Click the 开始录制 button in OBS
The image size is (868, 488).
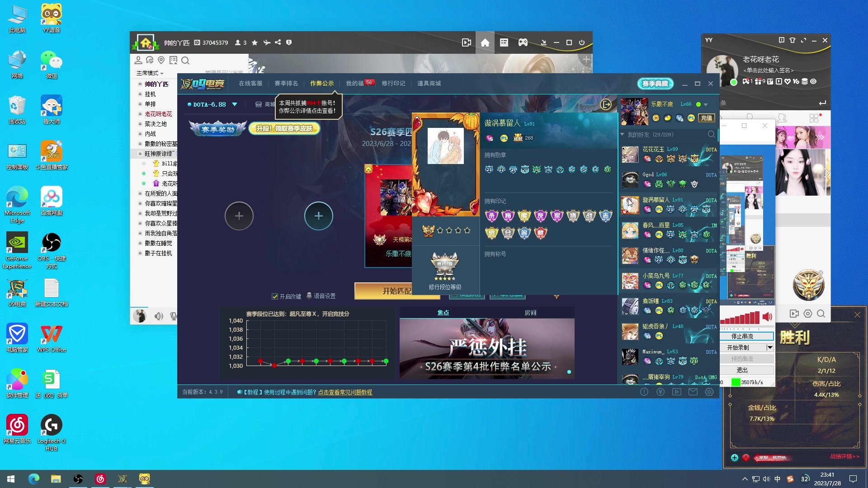(x=743, y=347)
